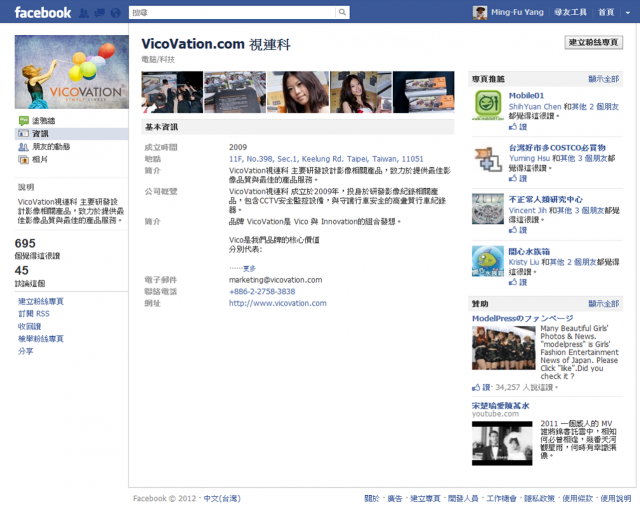Click the 不正常人類研究中心 page thumbnail
Image resolution: width=640 pixels, height=510 pixels.
point(488,209)
